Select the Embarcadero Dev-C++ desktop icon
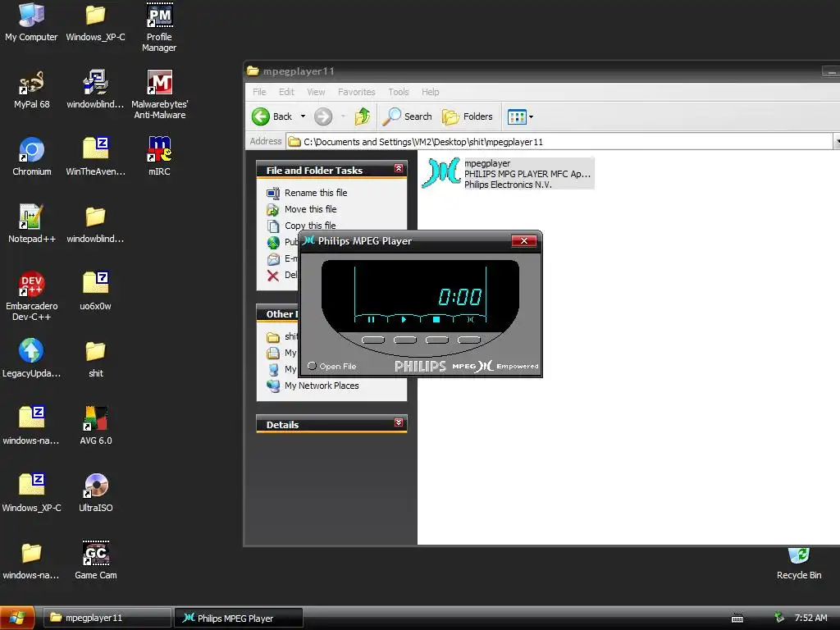The width and height of the screenshot is (840, 630). pyautogui.click(x=32, y=296)
